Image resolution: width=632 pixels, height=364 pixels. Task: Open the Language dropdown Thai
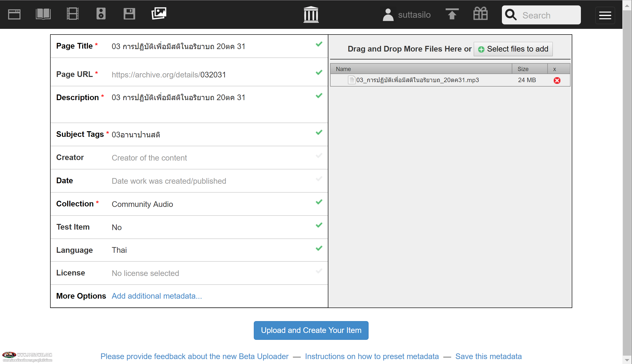[119, 250]
